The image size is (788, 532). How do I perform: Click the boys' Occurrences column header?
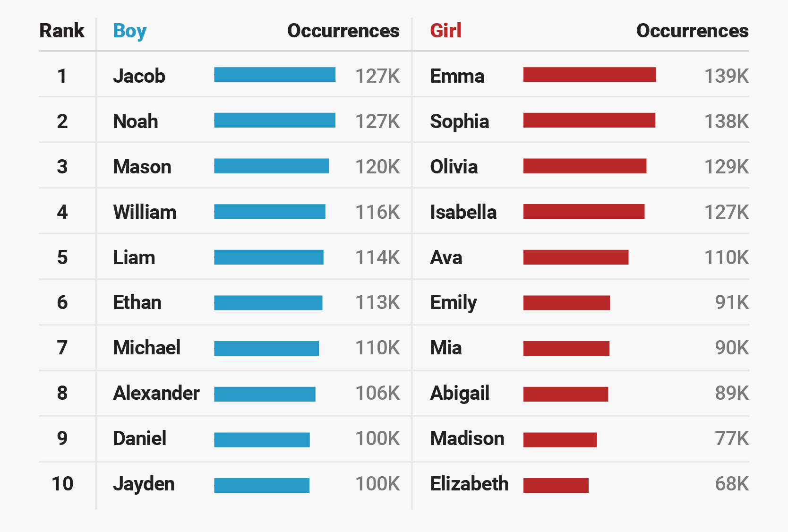(343, 31)
